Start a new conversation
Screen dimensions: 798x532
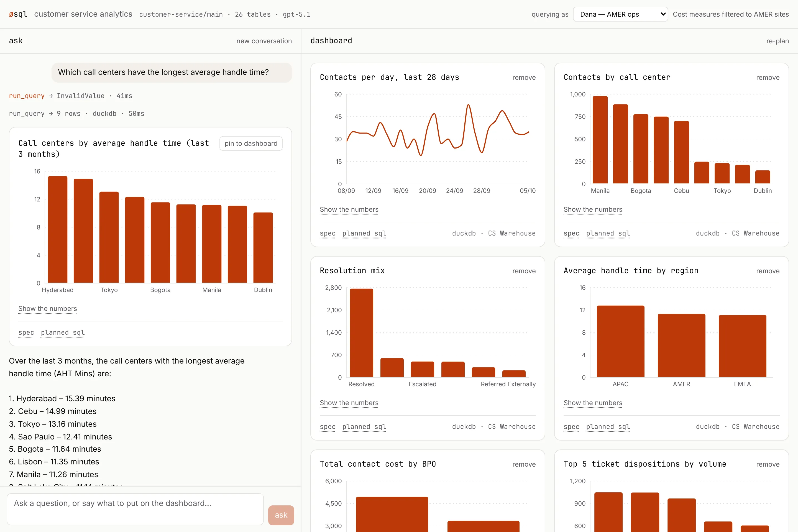point(264,41)
